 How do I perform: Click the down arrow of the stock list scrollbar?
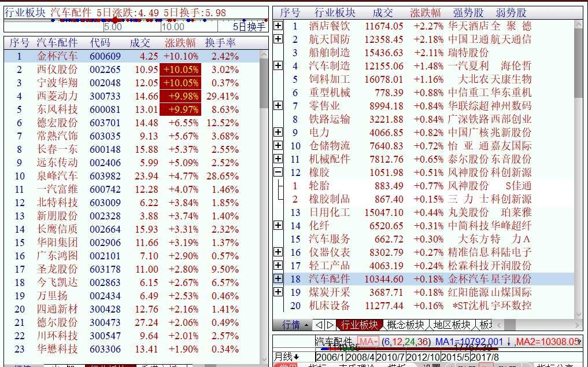click(x=264, y=360)
